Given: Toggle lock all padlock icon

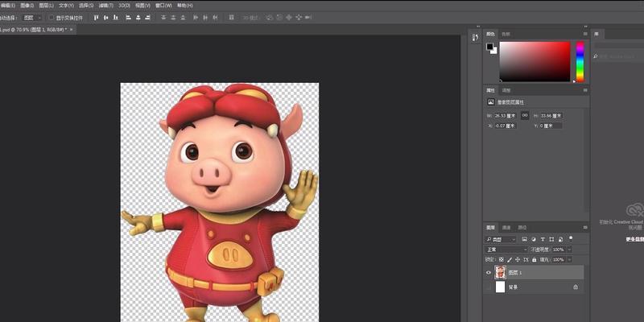Looking at the screenshot, I should [x=534, y=259].
